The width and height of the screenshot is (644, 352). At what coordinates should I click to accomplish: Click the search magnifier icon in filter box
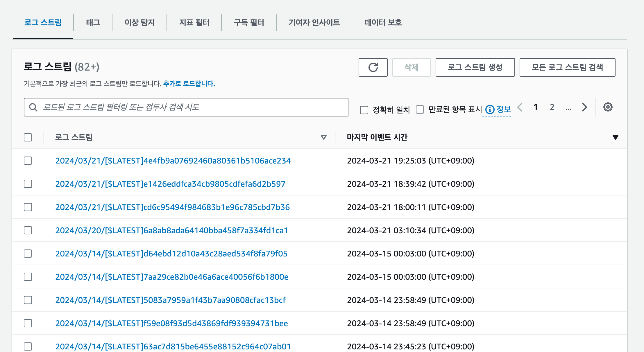click(x=33, y=107)
